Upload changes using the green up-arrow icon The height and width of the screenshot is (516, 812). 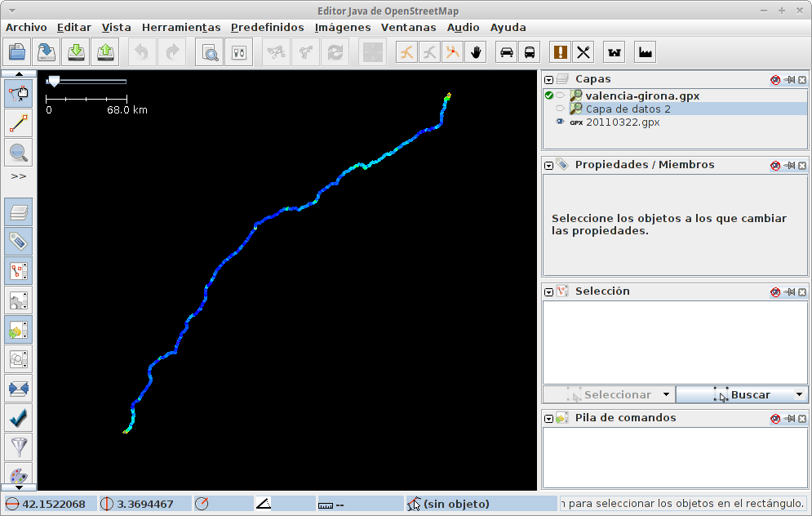(x=104, y=51)
